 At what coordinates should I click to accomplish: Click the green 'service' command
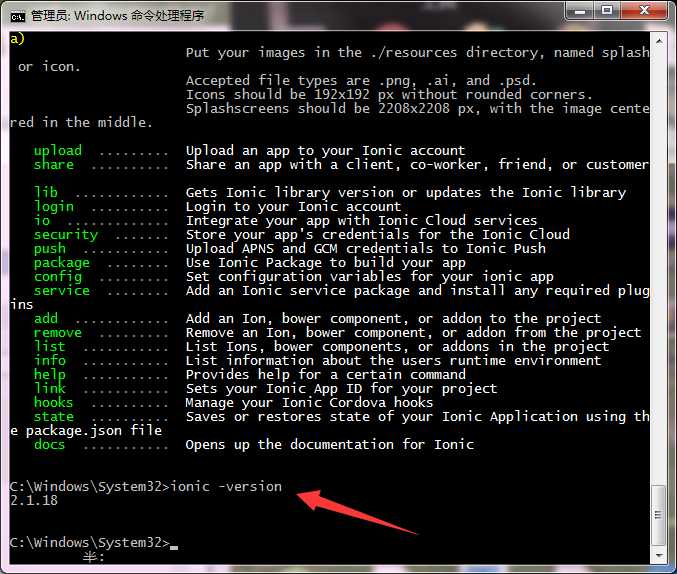point(62,291)
